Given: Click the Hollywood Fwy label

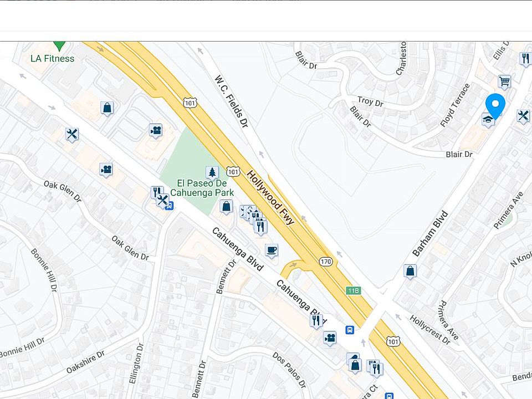Looking at the screenshot, I should [270, 197].
